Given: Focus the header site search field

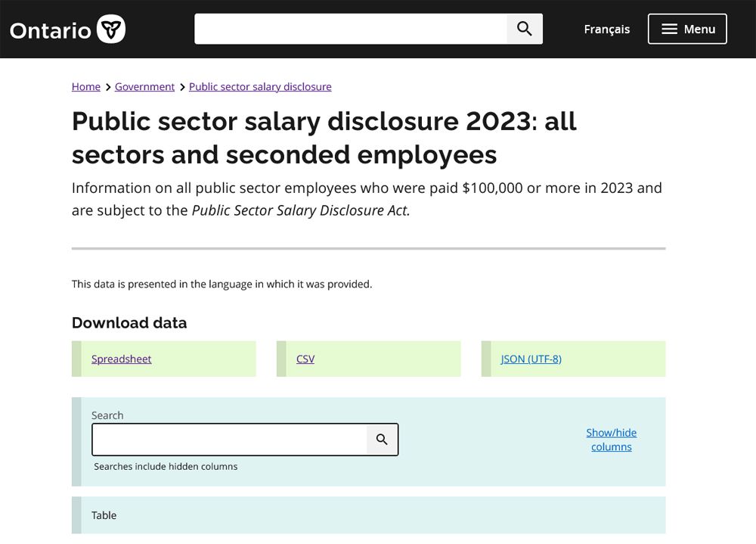Looking at the screenshot, I should tap(351, 29).
